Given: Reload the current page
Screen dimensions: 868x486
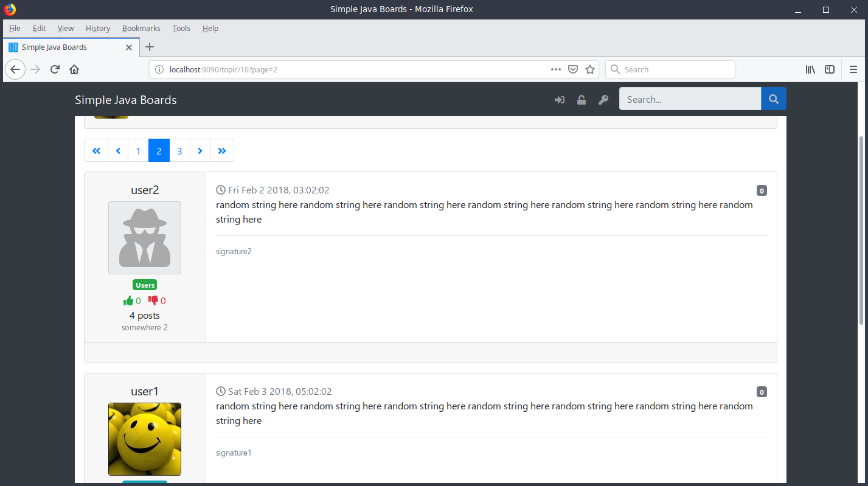Looking at the screenshot, I should (x=55, y=69).
